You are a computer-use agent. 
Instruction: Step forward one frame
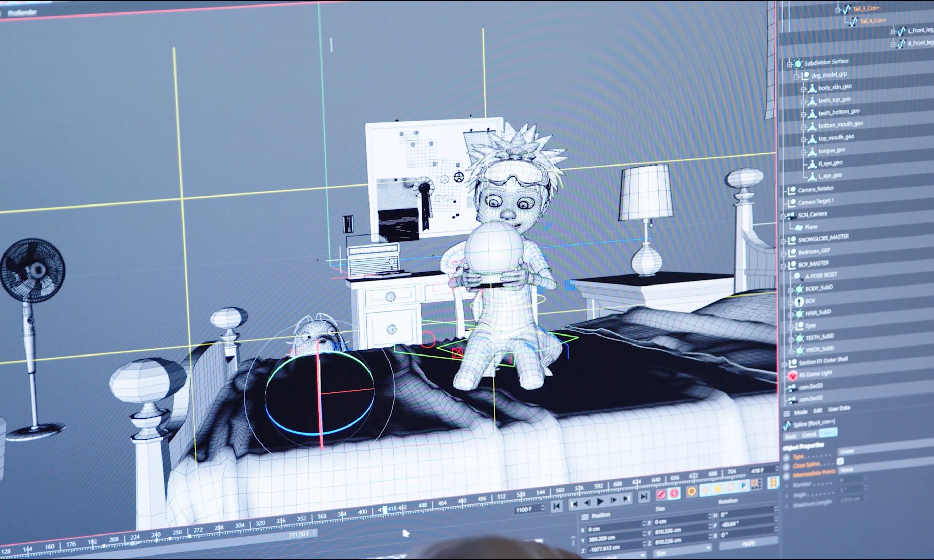click(x=613, y=500)
